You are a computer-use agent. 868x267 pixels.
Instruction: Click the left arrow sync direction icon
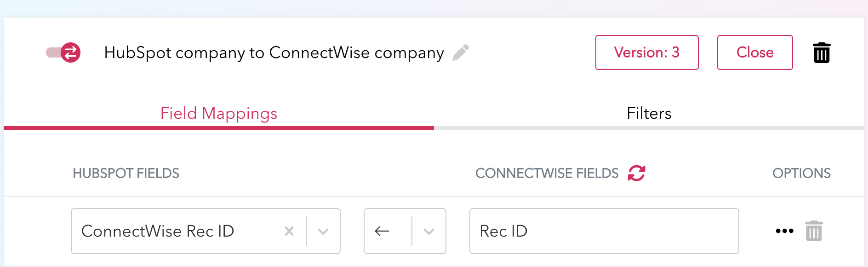(x=382, y=231)
